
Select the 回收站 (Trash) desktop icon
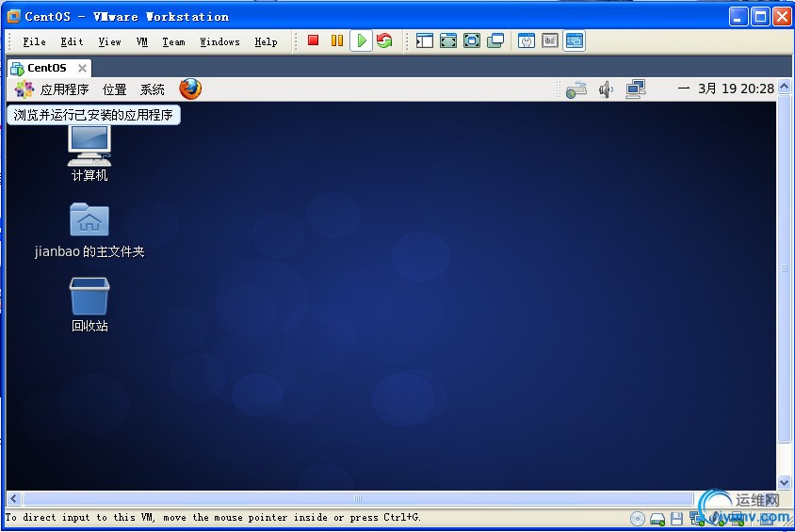[x=89, y=304]
